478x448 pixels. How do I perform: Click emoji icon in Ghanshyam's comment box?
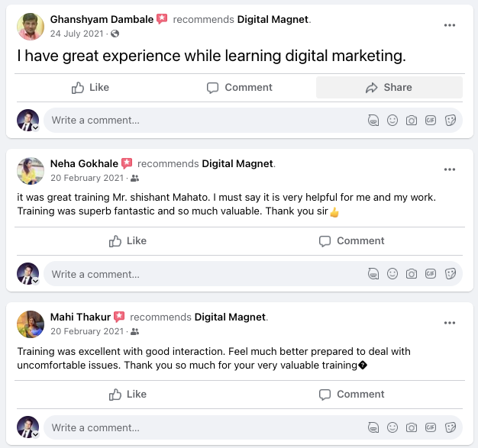pyautogui.click(x=392, y=121)
